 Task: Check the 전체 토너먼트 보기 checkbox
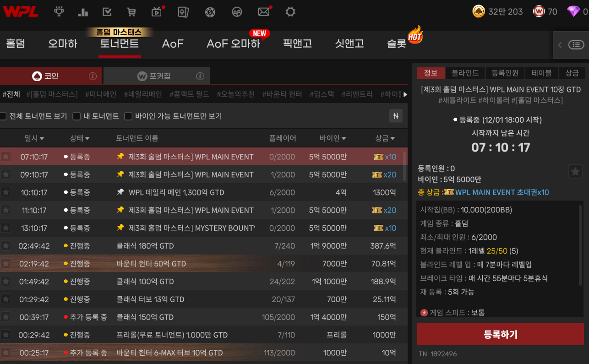[x=3, y=116]
